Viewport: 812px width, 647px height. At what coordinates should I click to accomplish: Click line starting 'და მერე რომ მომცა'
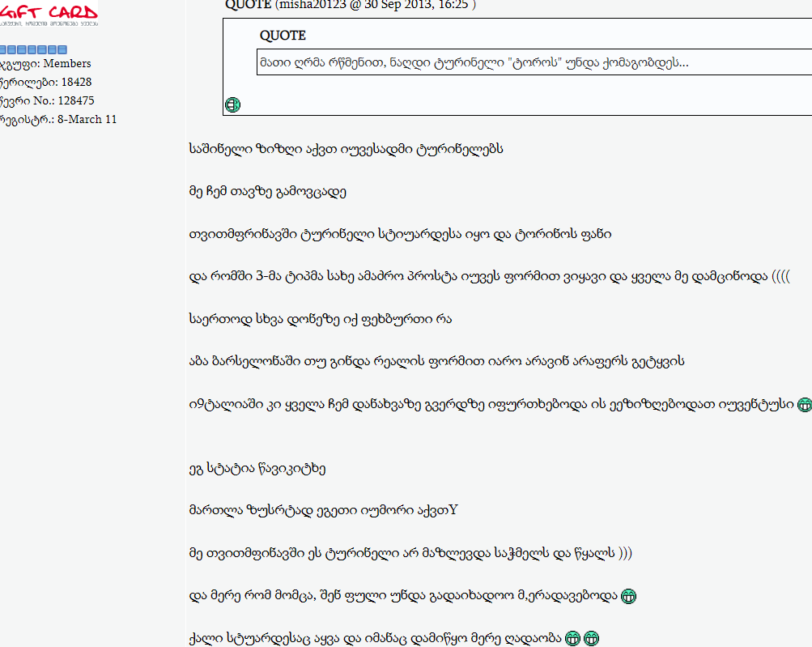403,596
